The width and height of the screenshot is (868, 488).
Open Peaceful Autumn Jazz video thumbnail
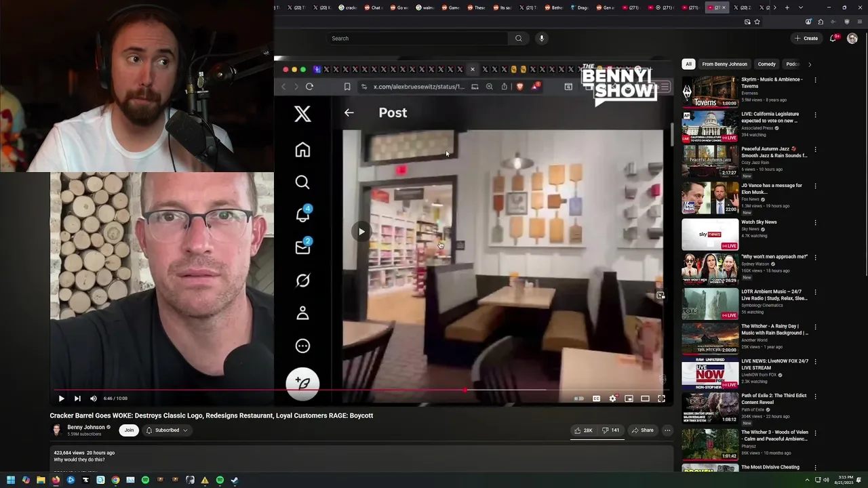[x=710, y=161]
